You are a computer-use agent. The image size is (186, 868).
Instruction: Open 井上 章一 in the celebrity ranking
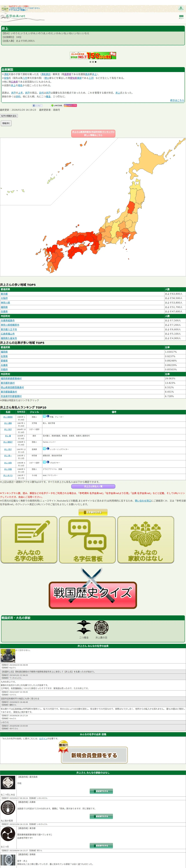(x=8, y=456)
